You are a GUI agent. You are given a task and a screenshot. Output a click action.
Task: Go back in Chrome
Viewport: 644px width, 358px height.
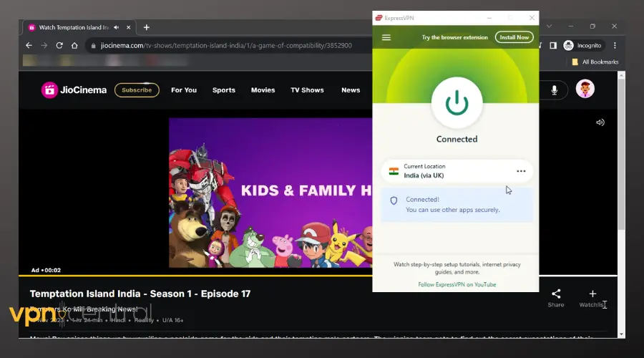tap(29, 46)
